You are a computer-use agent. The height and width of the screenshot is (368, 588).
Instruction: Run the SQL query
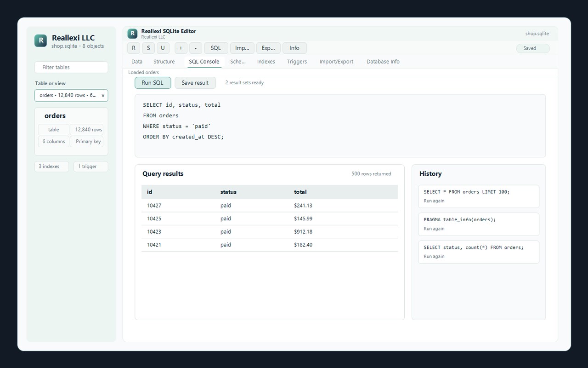153,83
